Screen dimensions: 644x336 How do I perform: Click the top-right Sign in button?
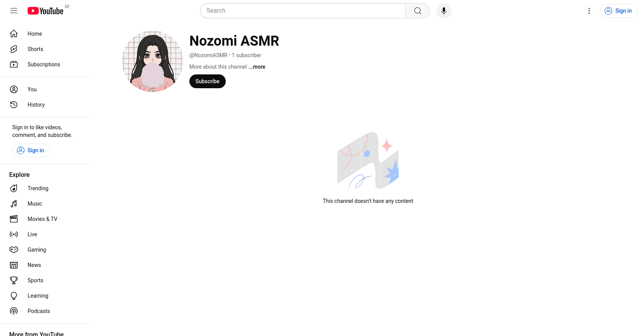(619, 11)
